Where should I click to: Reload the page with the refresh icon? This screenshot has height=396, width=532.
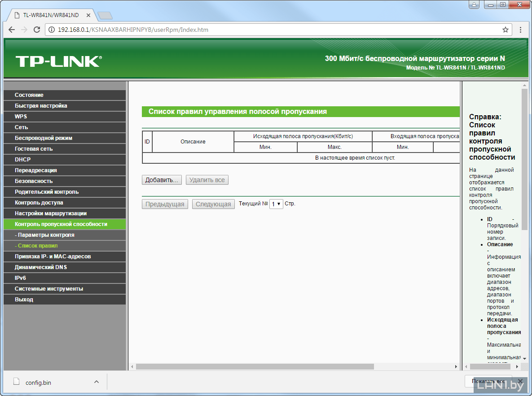click(x=37, y=30)
